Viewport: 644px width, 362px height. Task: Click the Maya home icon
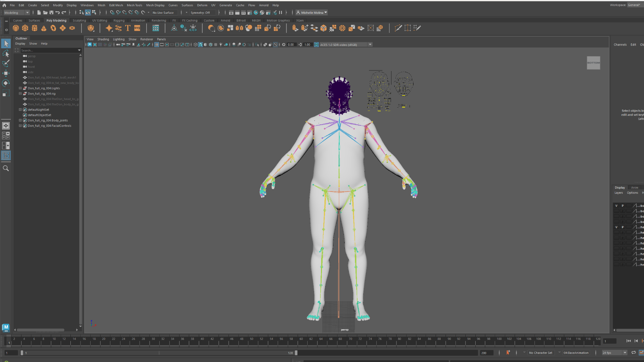(4, 5)
